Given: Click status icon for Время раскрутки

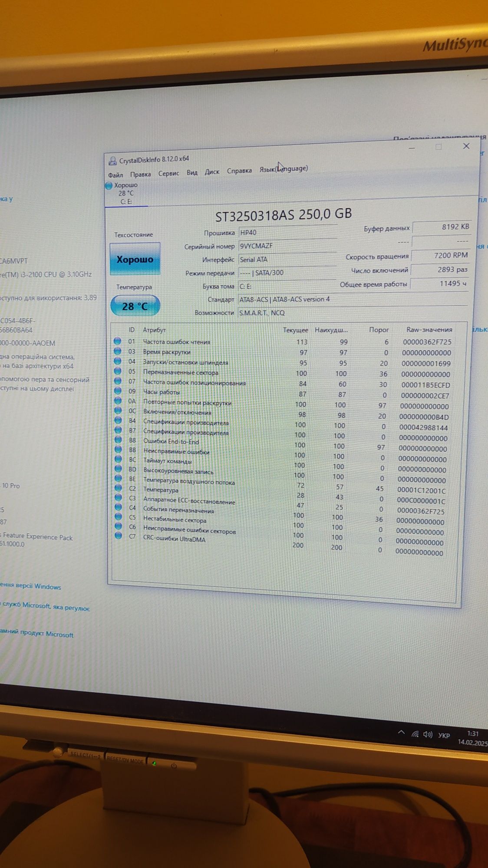Looking at the screenshot, I should pyautogui.click(x=118, y=351).
